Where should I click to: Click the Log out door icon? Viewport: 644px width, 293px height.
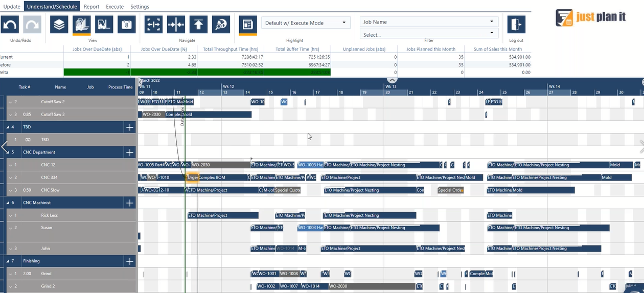[516, 25]
